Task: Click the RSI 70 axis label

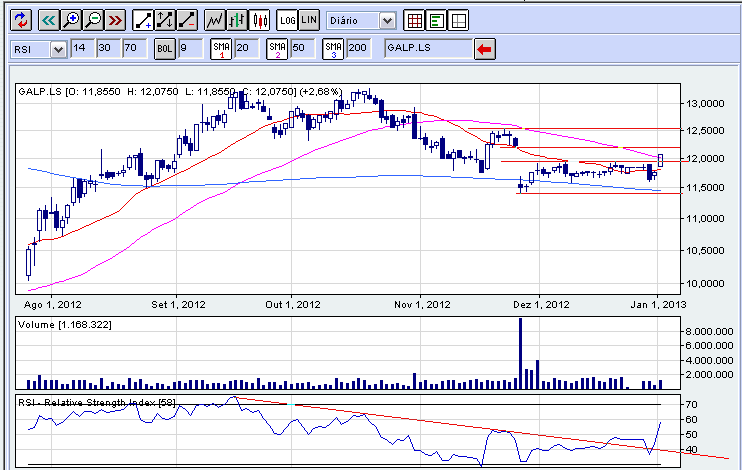Action: [691, 404]
